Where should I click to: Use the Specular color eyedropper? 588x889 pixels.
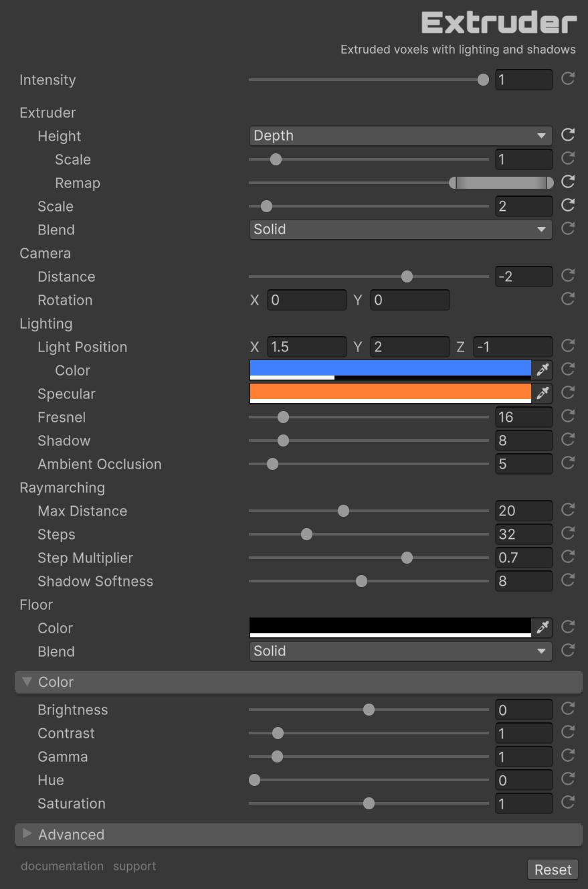543,393
